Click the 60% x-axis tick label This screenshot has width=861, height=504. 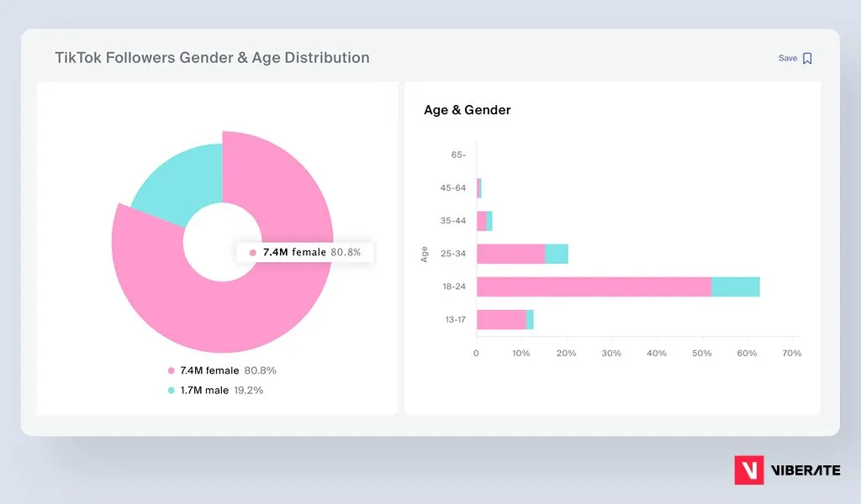(747, 353)
